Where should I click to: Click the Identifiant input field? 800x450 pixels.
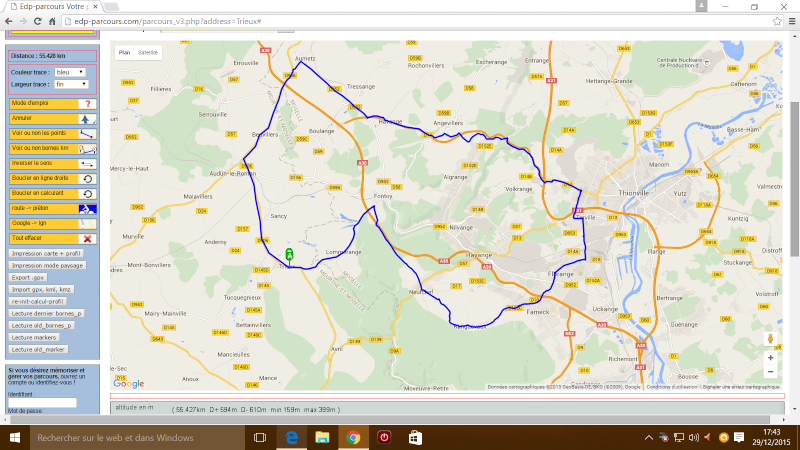42,403
